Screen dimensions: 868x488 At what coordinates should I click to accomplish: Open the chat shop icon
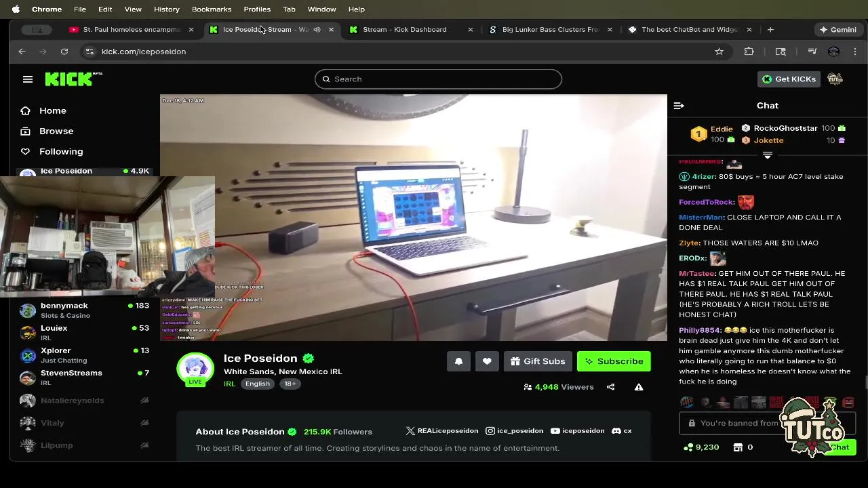click(x=738, y=447)
